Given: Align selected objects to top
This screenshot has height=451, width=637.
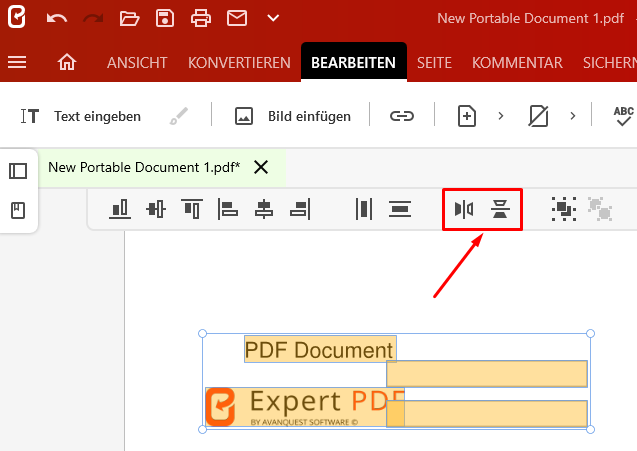Looking at the screenshot, I should pos(192,209).
